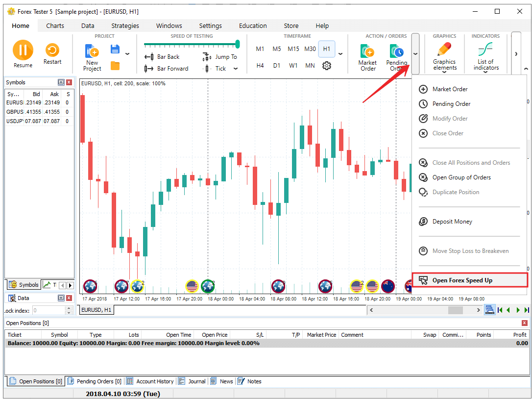Open Graphics elements tool
Image resolution: width=532 pixels, height=400 pixels.
click(444, 55)
